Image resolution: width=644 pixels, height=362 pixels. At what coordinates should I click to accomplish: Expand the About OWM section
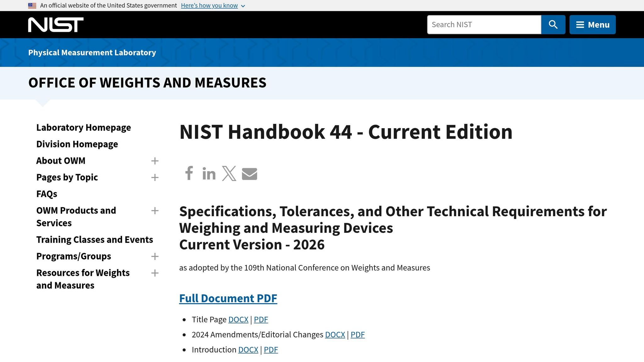155,161
